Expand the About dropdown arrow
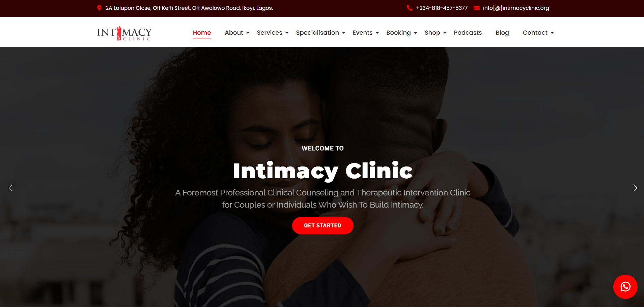644x307 pixels. tap(248, 33)
